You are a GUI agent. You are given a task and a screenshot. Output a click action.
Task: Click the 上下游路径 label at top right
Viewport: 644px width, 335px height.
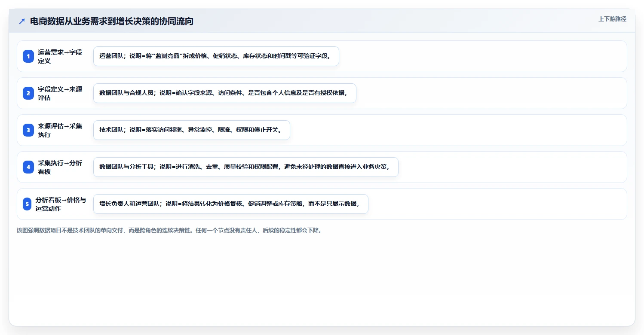coord(612,19)
